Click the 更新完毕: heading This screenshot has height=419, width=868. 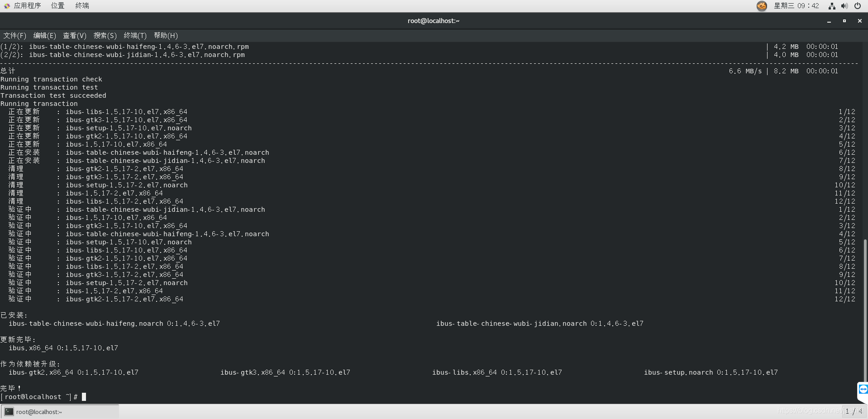[x=18, y=340]
